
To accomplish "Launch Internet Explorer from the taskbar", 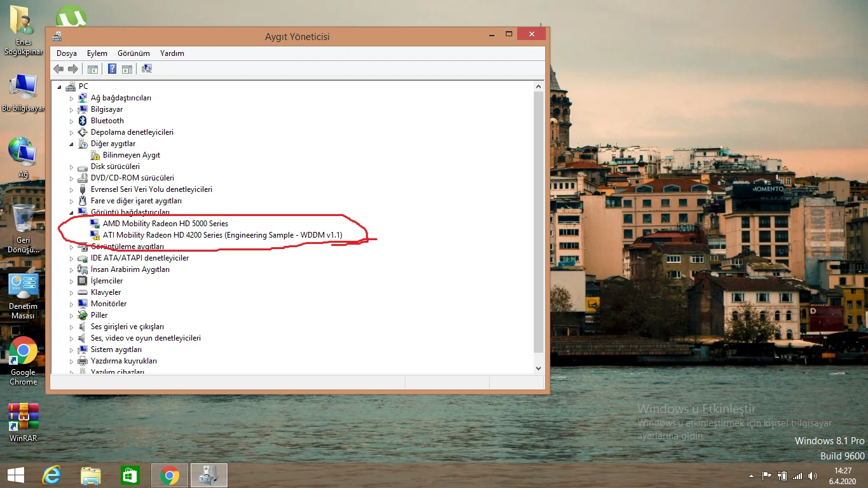I will pyautogui.click(x=51, y=475).
